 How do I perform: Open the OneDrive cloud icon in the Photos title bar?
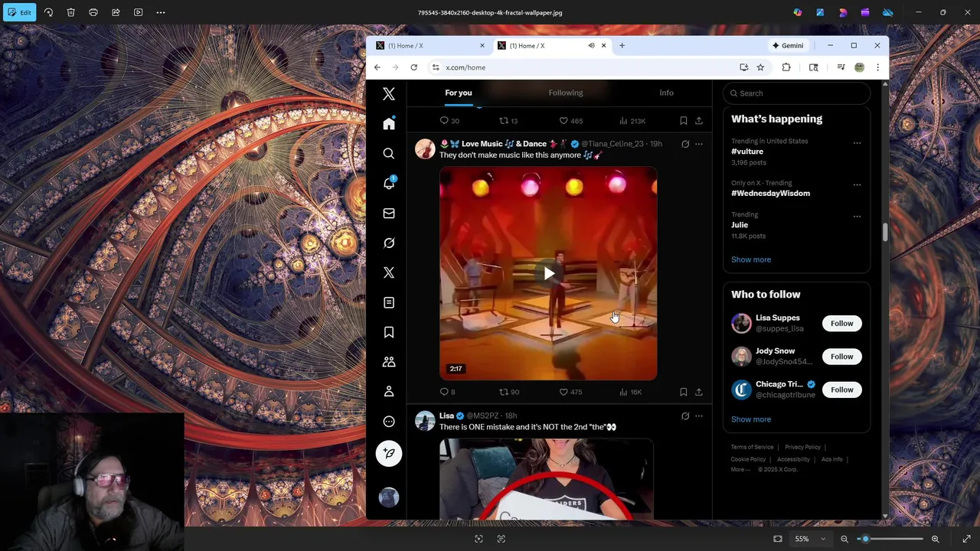pos(888,12)
